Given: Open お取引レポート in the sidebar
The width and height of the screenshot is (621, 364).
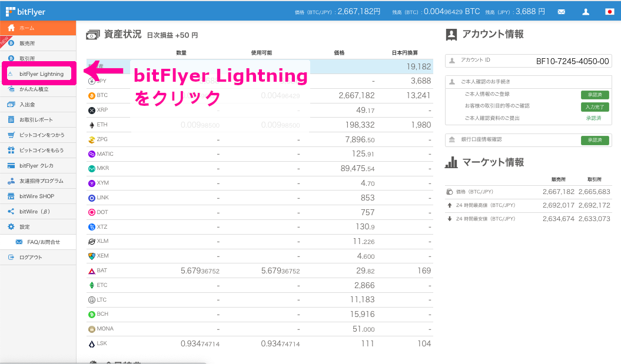Looking at the screenshot, I should point(38,119).
